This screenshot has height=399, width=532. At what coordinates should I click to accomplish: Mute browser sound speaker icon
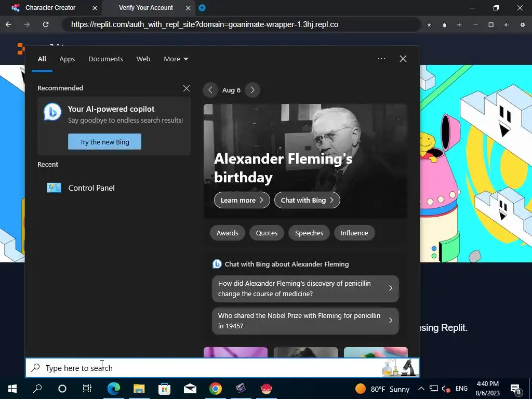coord(507,25)
